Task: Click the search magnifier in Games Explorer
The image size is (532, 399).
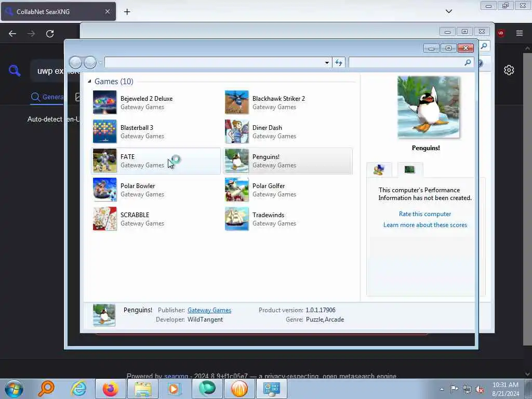Action: (x=468, y=62)
